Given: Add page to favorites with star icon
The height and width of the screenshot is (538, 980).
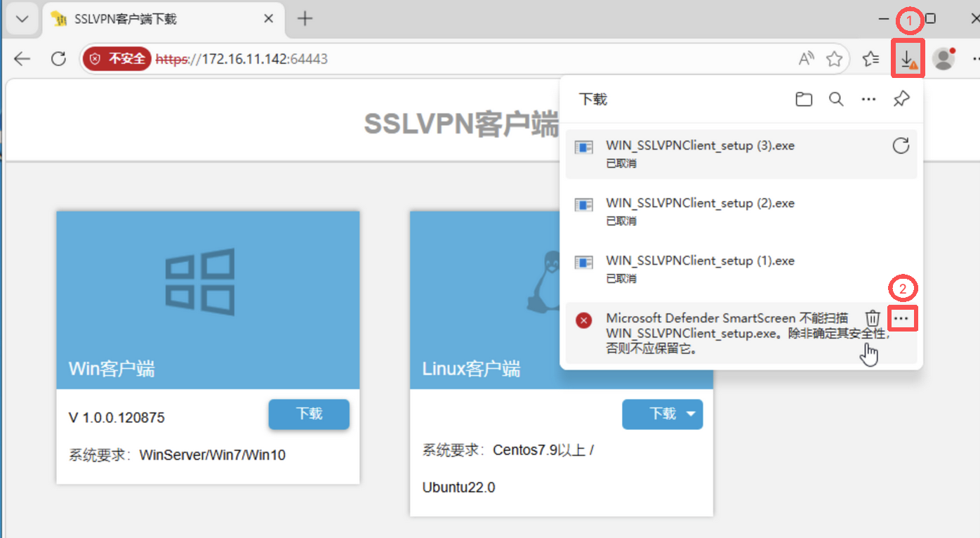Looking at the screenshot, I should point(834,59).
